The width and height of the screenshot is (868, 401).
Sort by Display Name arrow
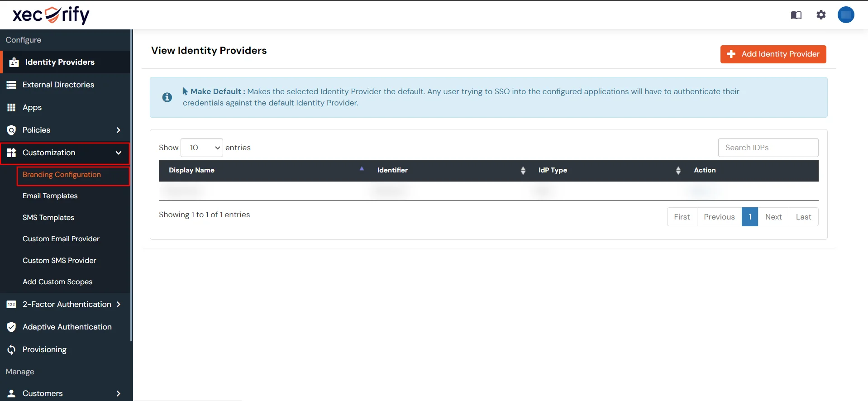(x=362, y=169)
